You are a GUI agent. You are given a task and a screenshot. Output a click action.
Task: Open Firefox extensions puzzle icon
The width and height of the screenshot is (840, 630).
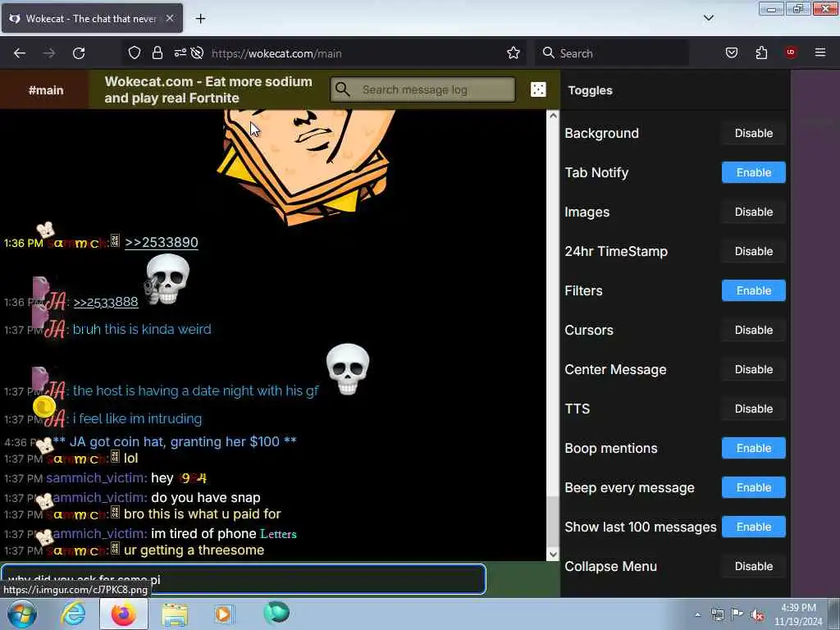click(761, 52)
